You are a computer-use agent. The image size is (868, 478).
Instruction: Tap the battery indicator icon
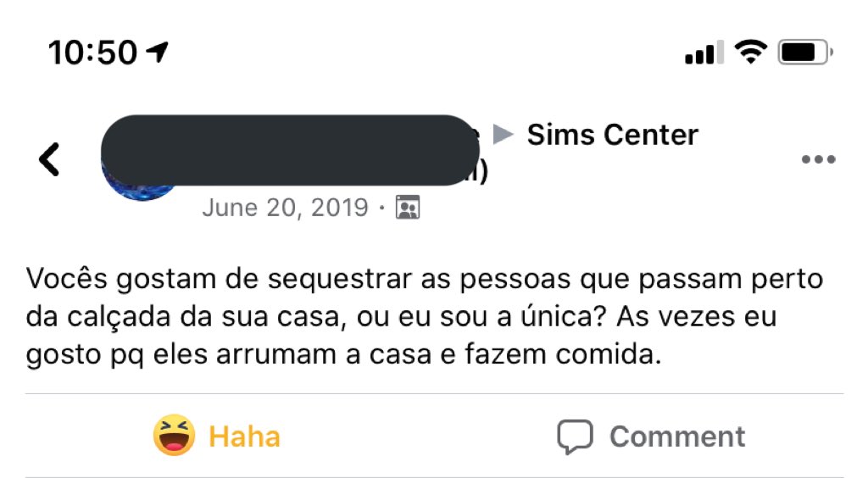(x=804, y=53)
